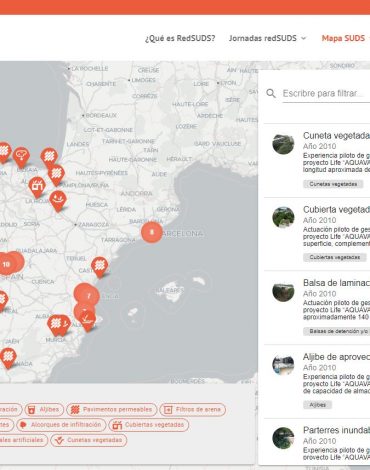Toggle the Cubiertas vegetadas filter chip

[149, 425]
